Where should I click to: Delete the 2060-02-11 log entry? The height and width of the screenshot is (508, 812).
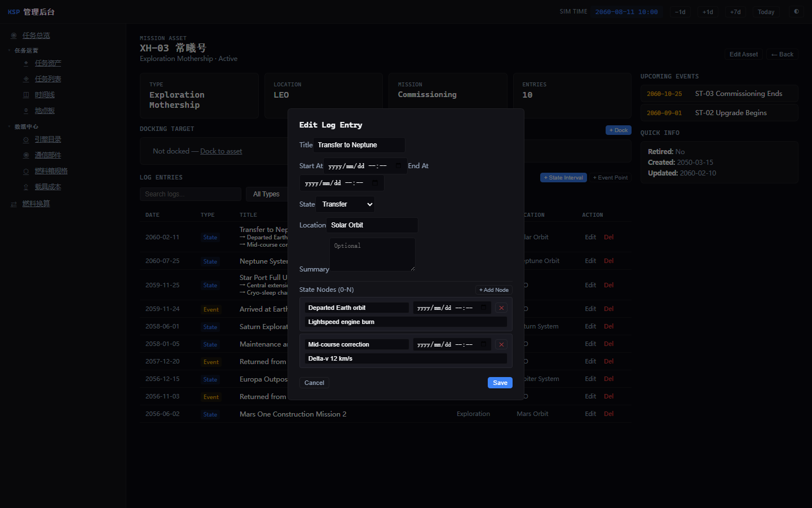click(609, 237)
